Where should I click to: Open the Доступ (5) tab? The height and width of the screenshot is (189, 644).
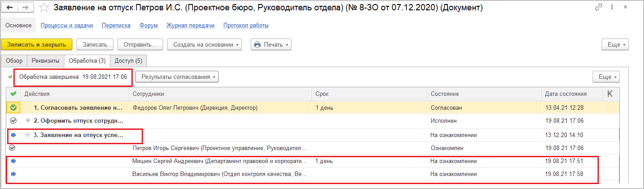[x=128, y=61]
